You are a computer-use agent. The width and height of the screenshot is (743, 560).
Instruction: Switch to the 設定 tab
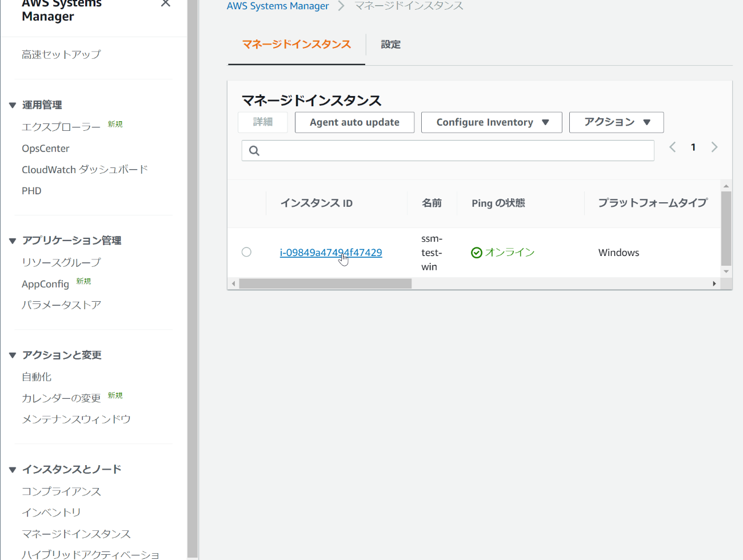pyautogui.click(x=391, y=45)
